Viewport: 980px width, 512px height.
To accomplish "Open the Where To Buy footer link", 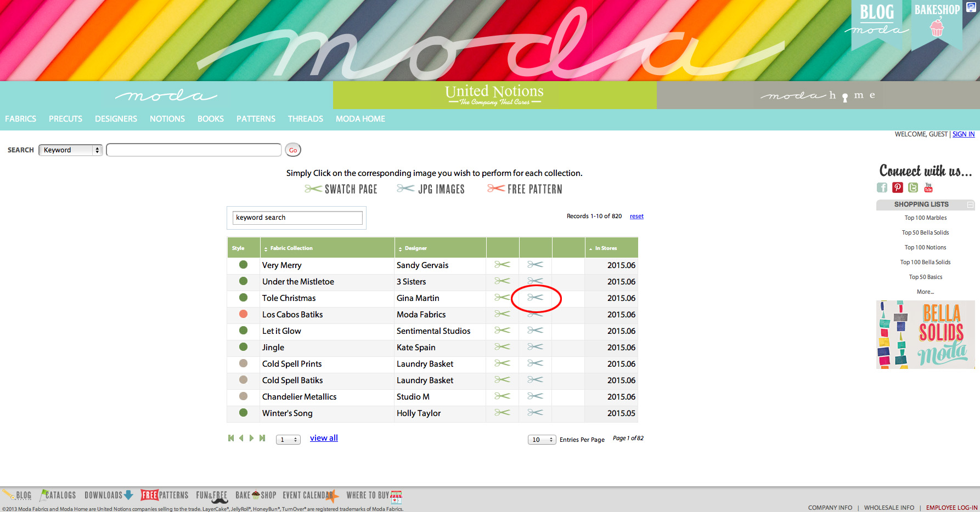I will tap(374, 496).
